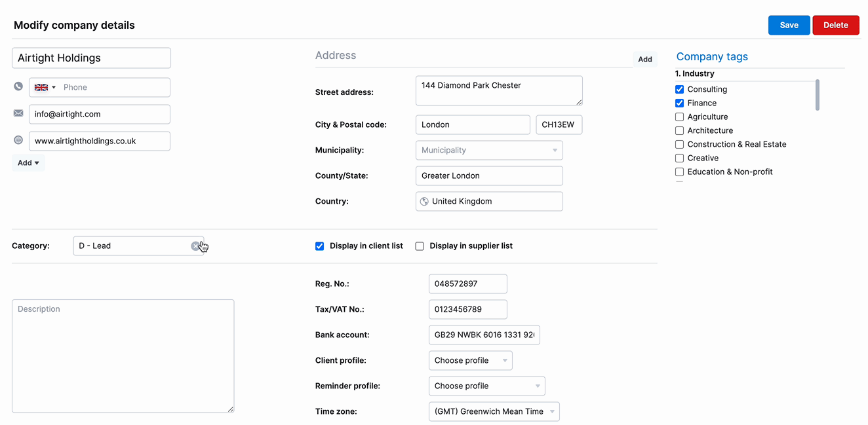Open the Municipality dropdown
Viewport: 868px width, 425px height.
click(x=489, y=150)
